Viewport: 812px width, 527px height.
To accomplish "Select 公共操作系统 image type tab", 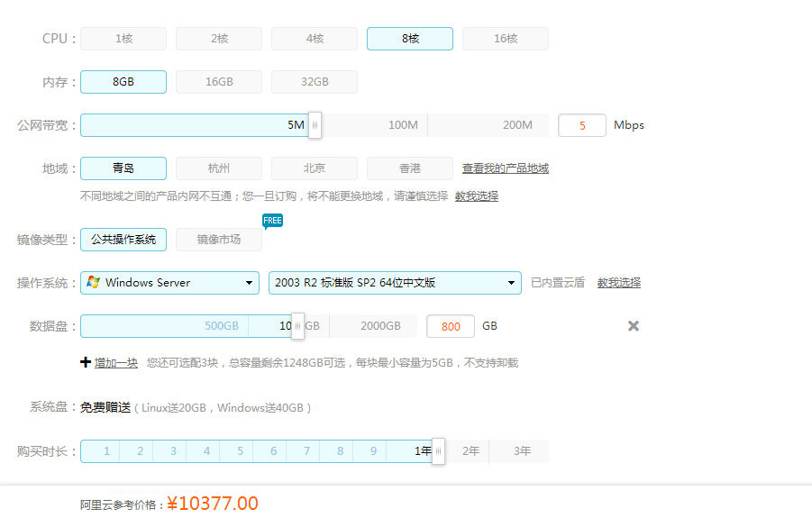I will tap(123, 240).
